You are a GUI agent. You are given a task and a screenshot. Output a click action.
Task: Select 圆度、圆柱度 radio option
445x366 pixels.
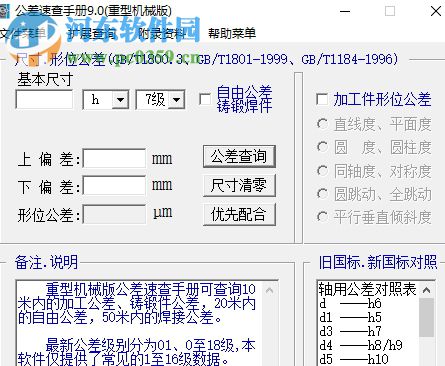(x=322, y=147)
